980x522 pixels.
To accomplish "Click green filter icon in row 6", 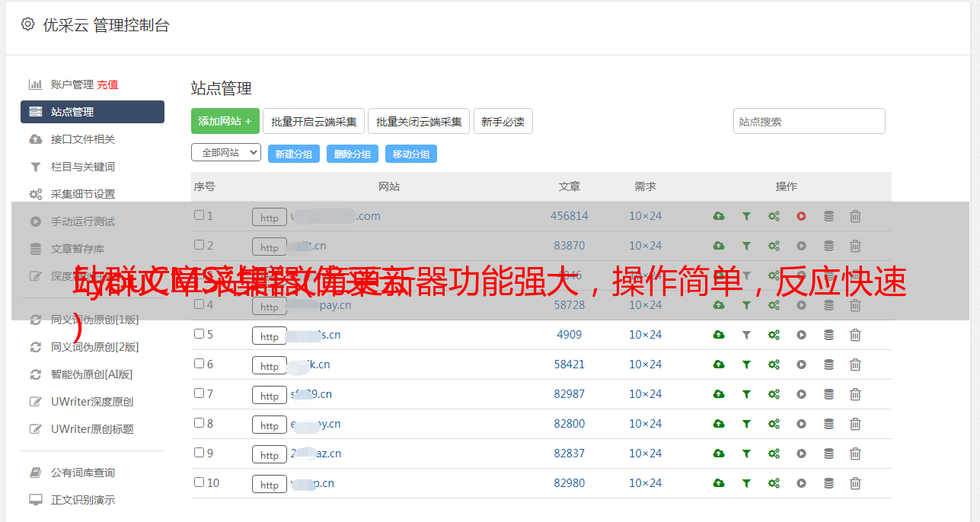I will click(746, 364).
